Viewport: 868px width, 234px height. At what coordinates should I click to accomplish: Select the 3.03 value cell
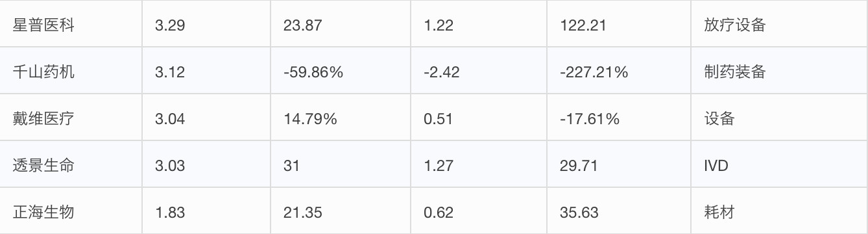click(206, 164)
